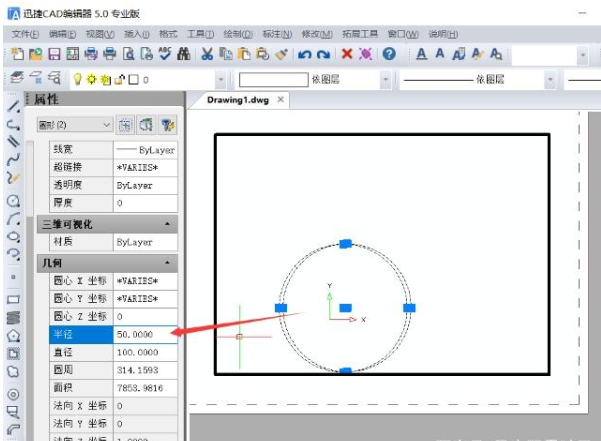Viewport: 601px width, 441px height.
Task: Open the 圆形 (2) object type dropdown
Action: 75,125
